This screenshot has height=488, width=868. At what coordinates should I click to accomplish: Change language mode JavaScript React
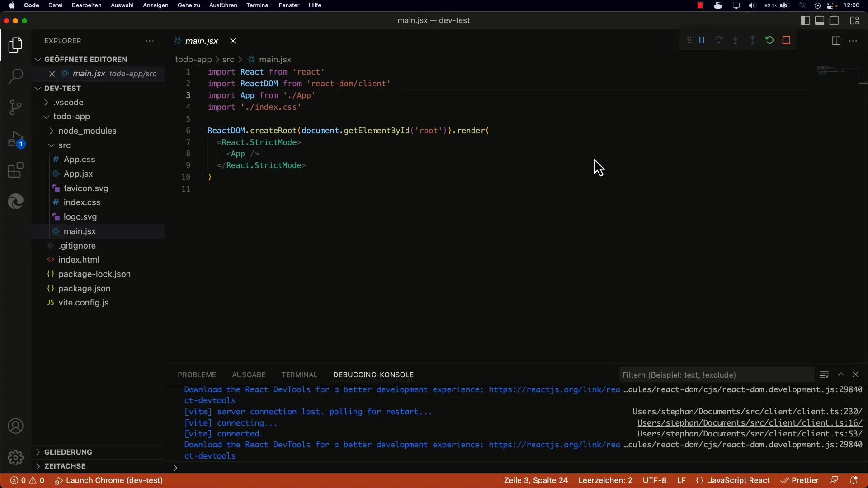coord(739,480)
